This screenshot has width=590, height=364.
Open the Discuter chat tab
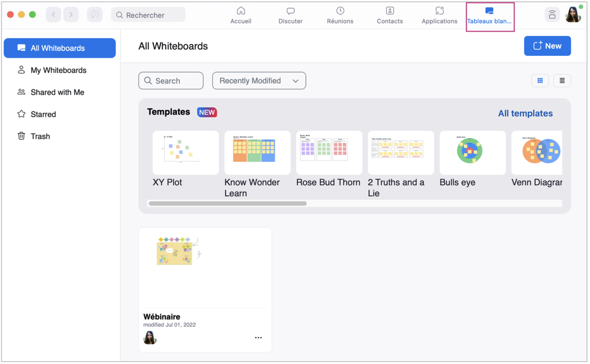coord(290,15)
